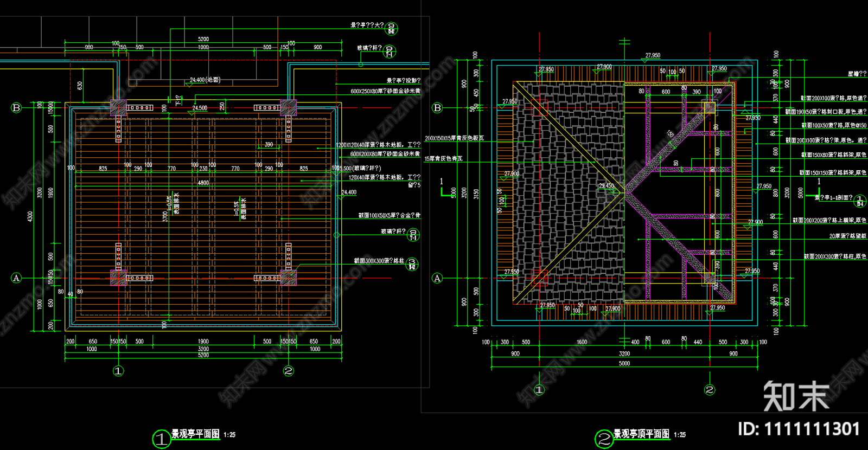Viewport: 868px width, 450px height.
Task: Select note 600X200X80厚?砂面金砂米黄
Action: coord(385,154)
